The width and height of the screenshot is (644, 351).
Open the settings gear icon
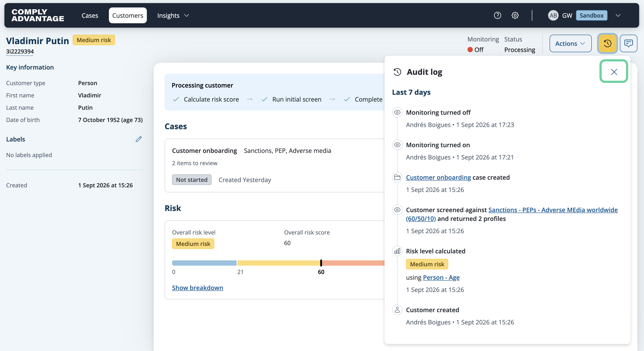coord(515,16)
